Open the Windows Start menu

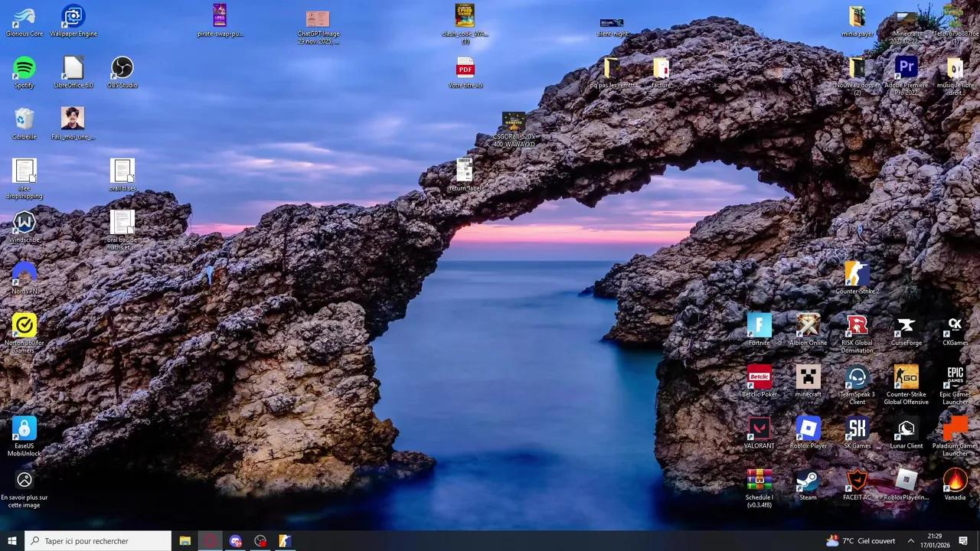coord(11,541)
